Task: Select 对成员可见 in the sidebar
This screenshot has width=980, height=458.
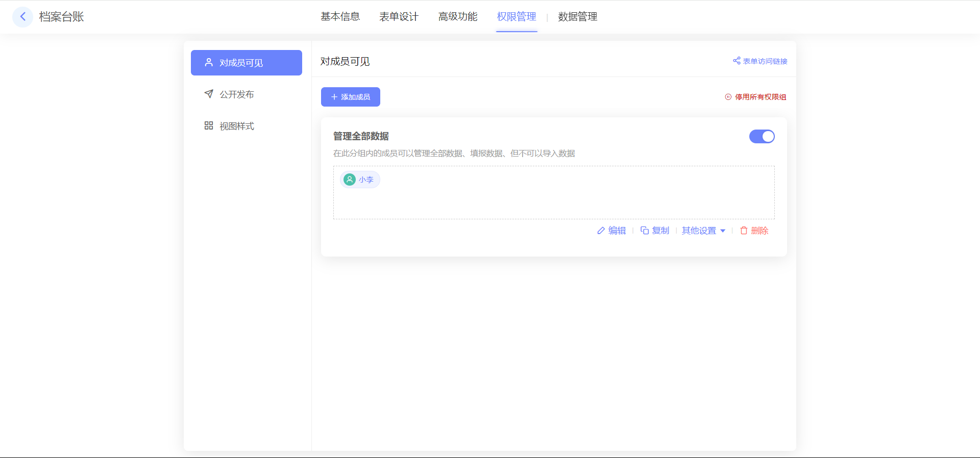Action: tap(247, 63)
